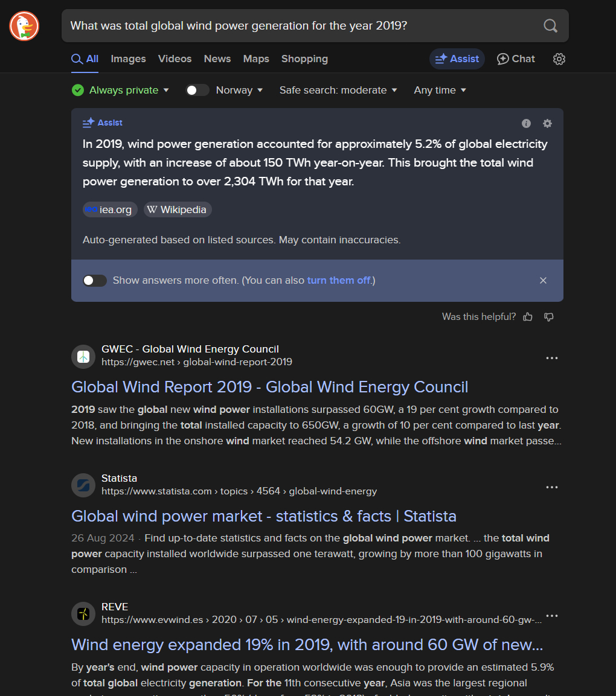The image size is (616, 696).
Task: Open the Wikipedia source chip
Action: pyautogui.click(x=178, y=209)
